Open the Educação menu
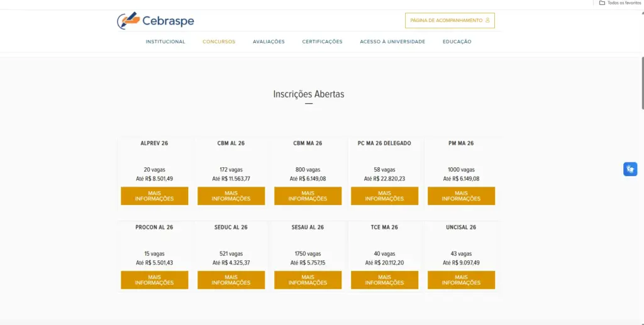The height and width of the screenshot is (325, 644). pos(457,41)
